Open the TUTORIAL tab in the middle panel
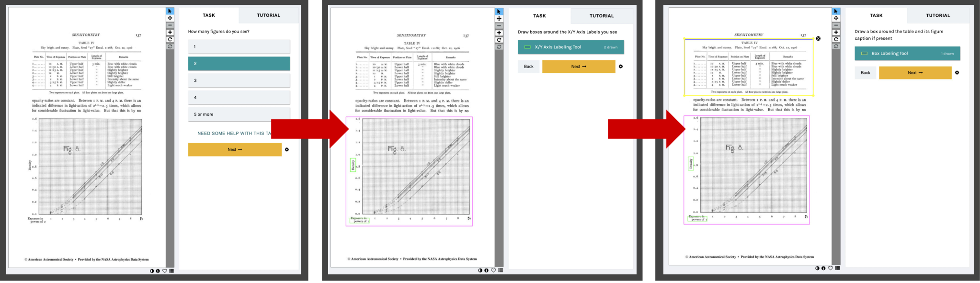 click(x=602, y=16)
